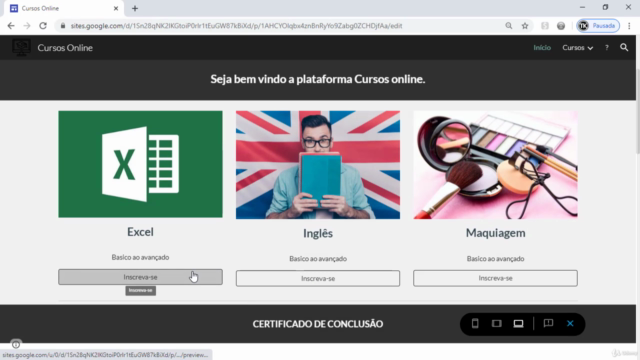Go back with the browser back arrow
Image resolution: width=640 pixels, height=360 pixels.
[x=11, y=26]
